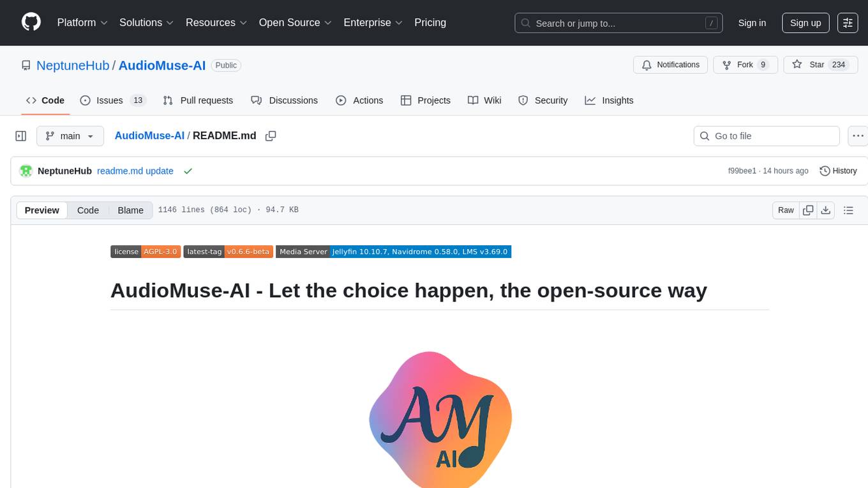Image resolution: width=868 pixels, height=488 pixels.
Task: Click the Sign up button
Action: click(805, 23)
